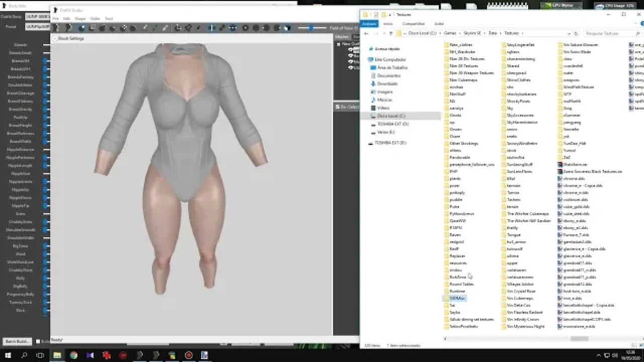Toggle Edit Connected Only option
This screenshot has height=362, width=644.
[222, 28]
